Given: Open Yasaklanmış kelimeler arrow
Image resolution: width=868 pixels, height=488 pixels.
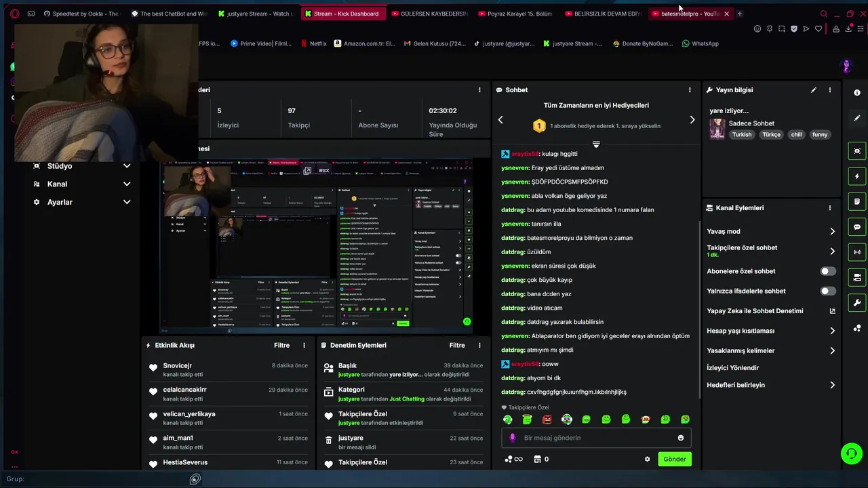Looking at the screenshot, I should (832, 350).
